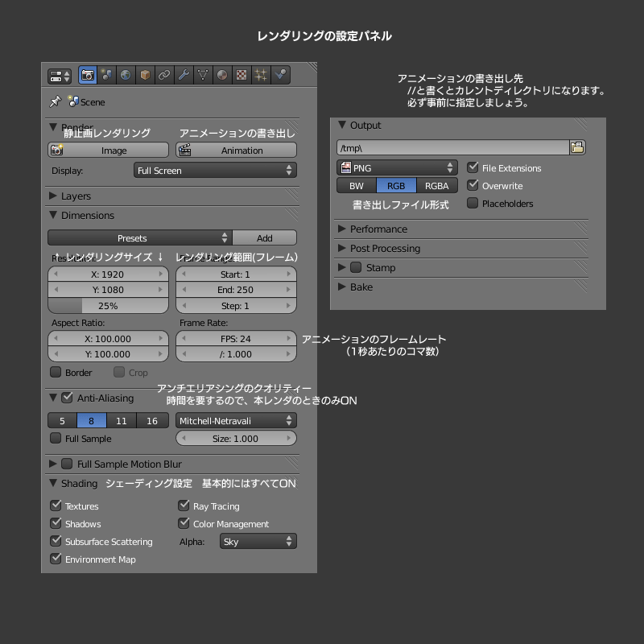Open the Modifiers wrench icon tab
This screenshot has height=644, width=644.
pos(184,76)
